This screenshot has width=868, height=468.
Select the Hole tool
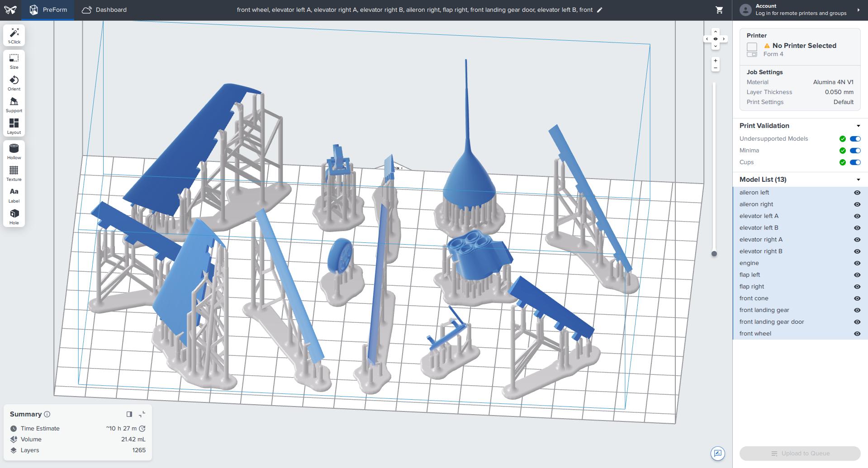click(x=14, y=217)
